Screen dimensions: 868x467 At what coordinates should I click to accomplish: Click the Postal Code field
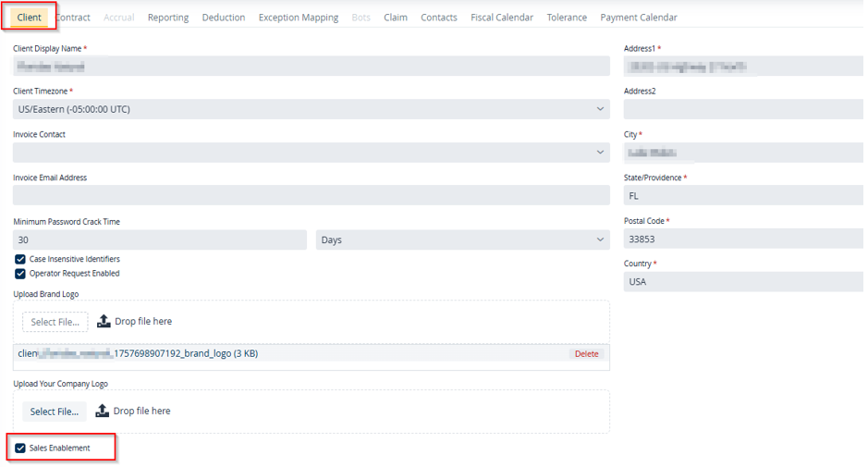point(744,239)
